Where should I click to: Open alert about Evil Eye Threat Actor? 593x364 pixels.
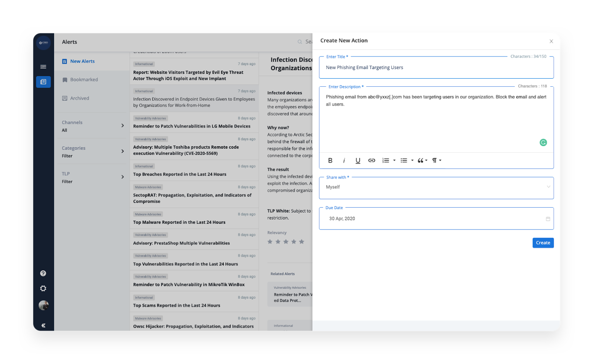pyautogui.click(x=194, y=71)
